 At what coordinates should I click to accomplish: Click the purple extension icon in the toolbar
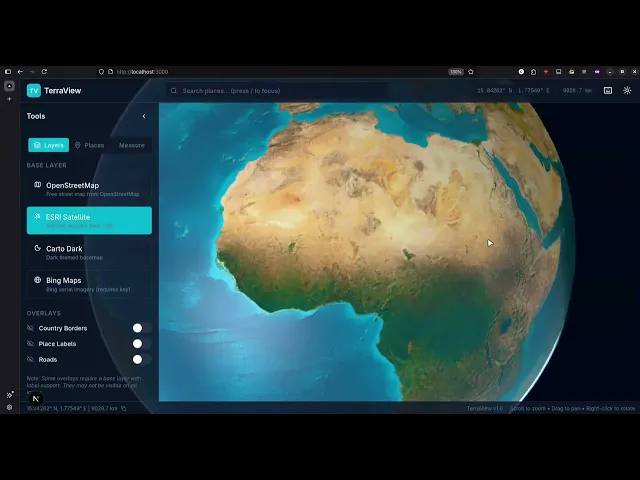(x=597, y=72)
